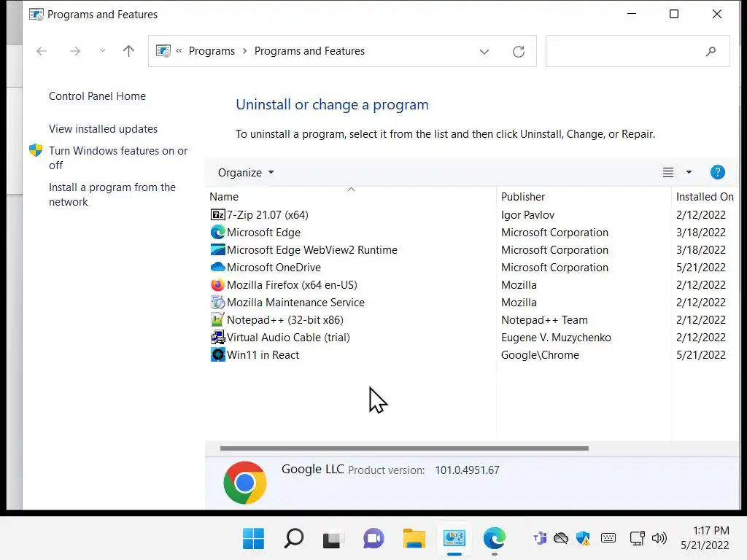Open Turn Windows features on or off
This screenshot has height=560, width=747.
118,158
